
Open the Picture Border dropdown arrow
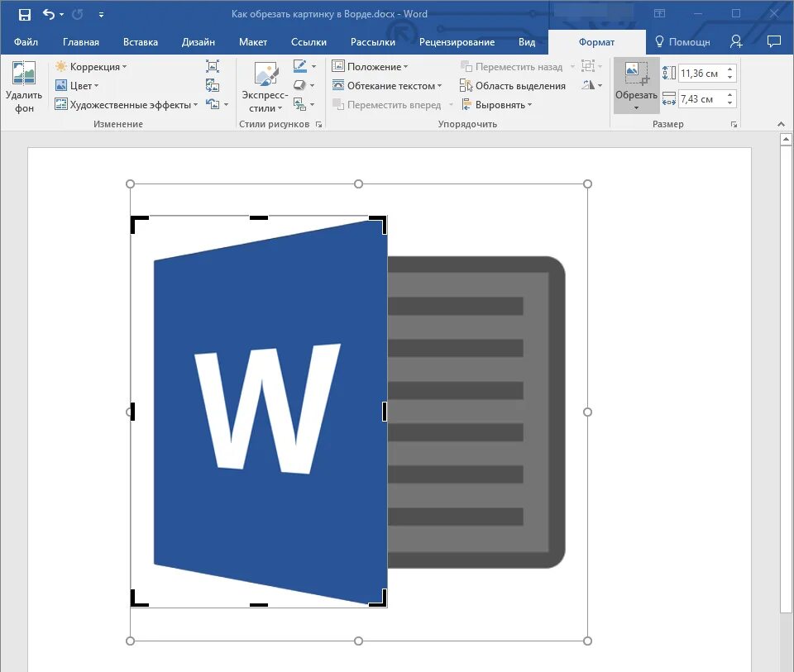coord(314,66)
